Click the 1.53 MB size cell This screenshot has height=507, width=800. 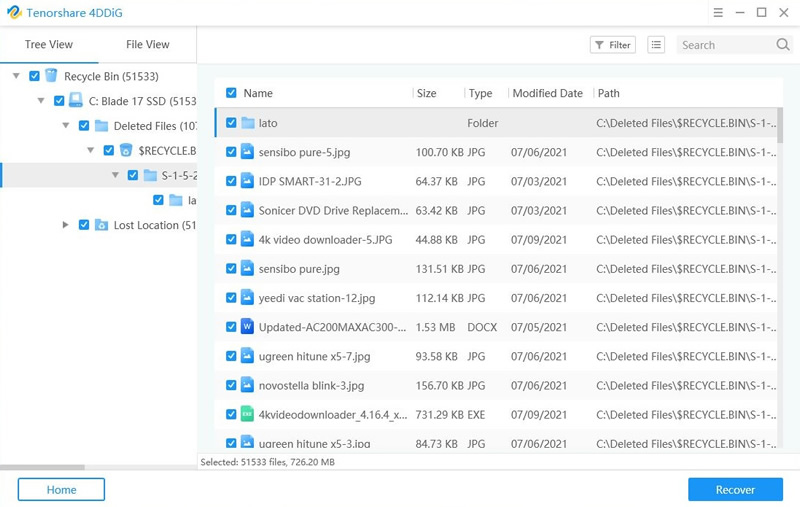pos(435,327)
